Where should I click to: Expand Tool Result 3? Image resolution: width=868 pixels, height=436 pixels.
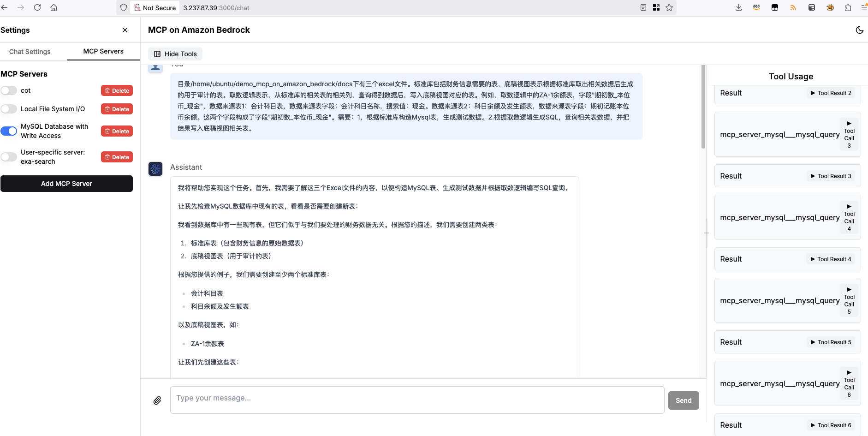tap(831, 176)
